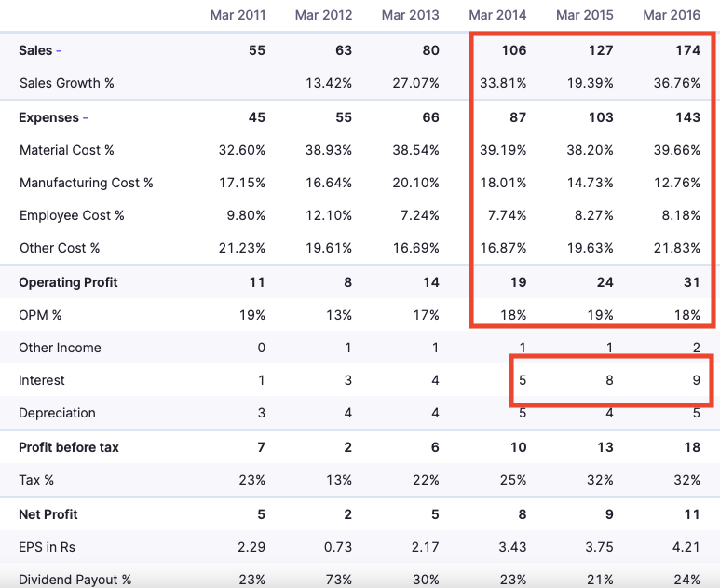Collapse the Sales row minus toggle

point(59,50)
